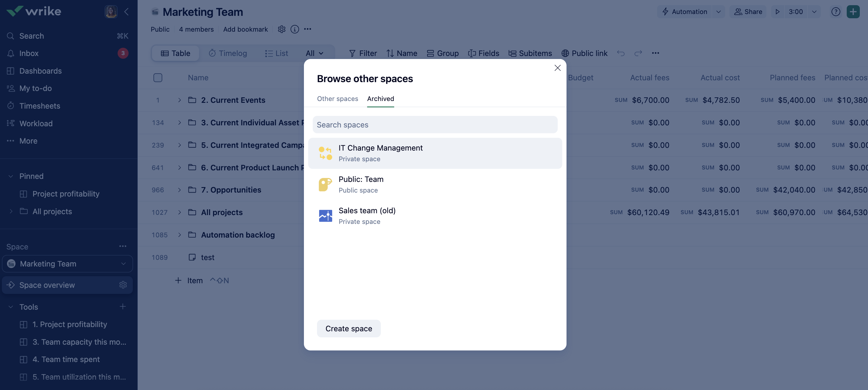Open the Marketing Team space dropdown
Viewport: 868px width, 390px height.
[x=123, y=264]
